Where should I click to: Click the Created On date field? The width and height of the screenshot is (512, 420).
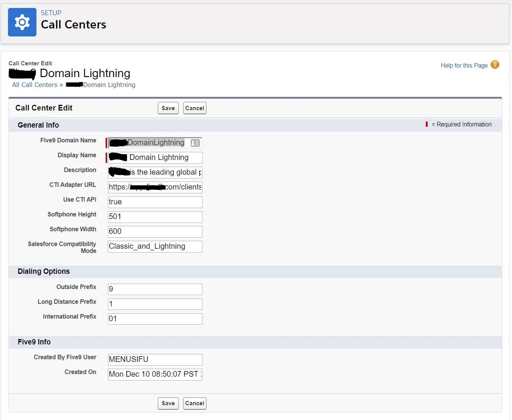155,374
